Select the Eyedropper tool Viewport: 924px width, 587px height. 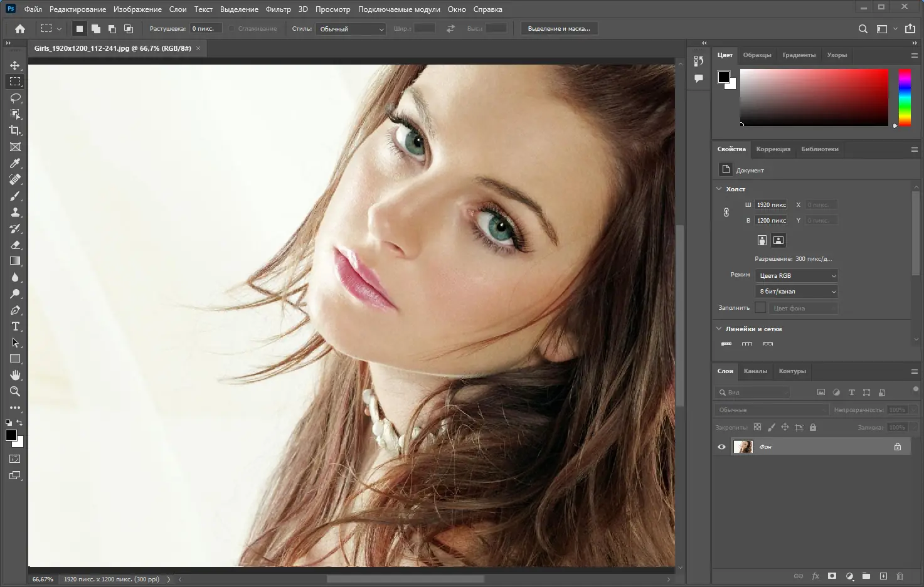point(15,163)
